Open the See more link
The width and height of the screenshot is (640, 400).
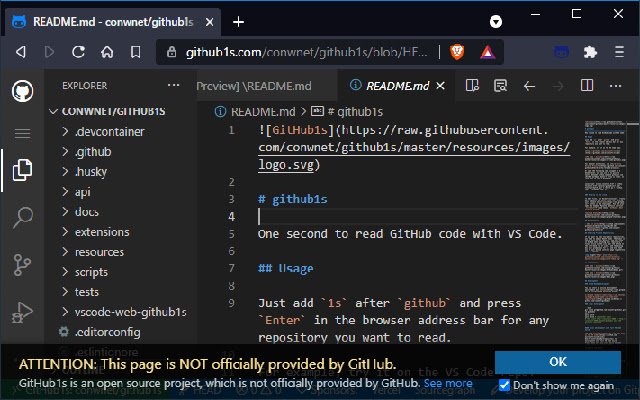[x=448, y=383]
